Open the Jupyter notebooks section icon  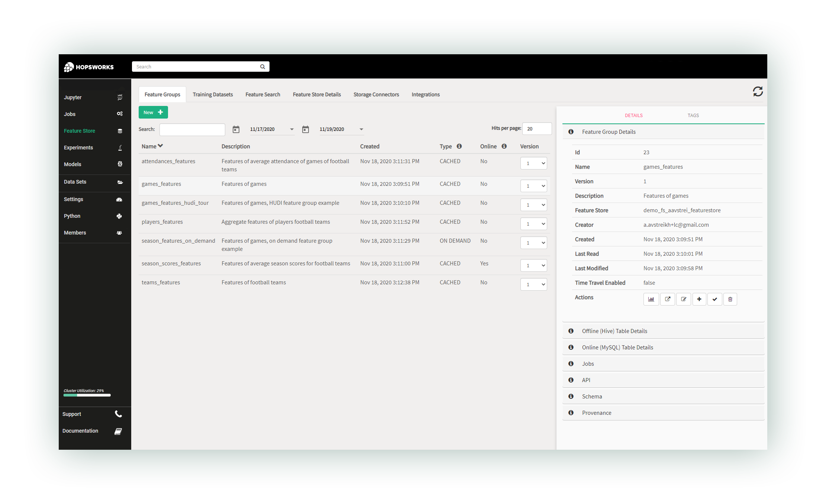coord(120,97)
